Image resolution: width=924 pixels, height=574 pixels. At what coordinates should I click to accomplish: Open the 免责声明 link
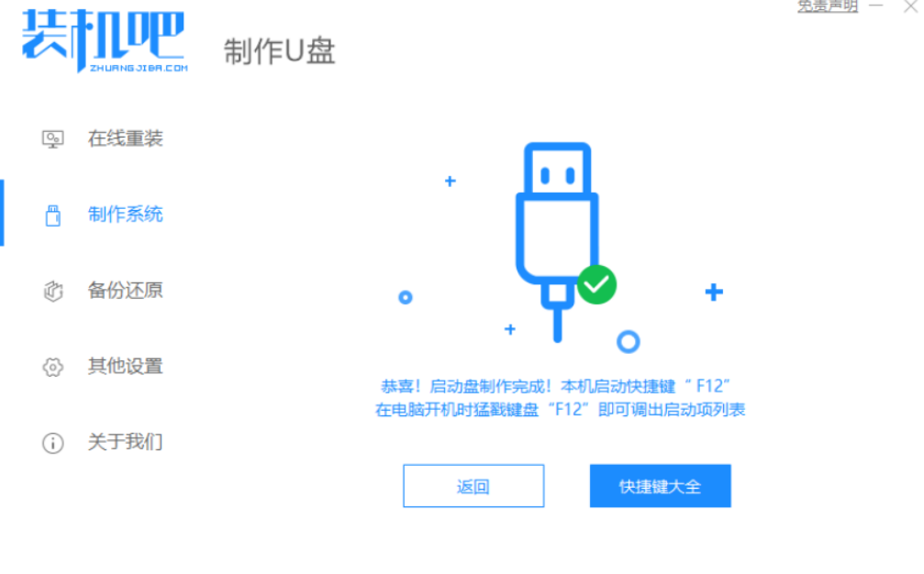coord(828,6)
